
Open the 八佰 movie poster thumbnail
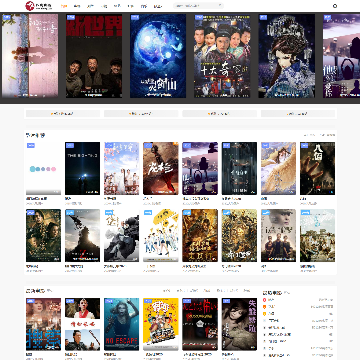tap(317, 168)
